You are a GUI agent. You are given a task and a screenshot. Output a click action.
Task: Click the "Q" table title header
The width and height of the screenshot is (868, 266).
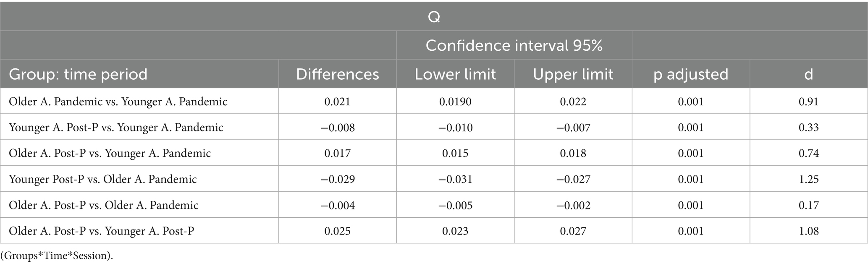coord(434,17)
